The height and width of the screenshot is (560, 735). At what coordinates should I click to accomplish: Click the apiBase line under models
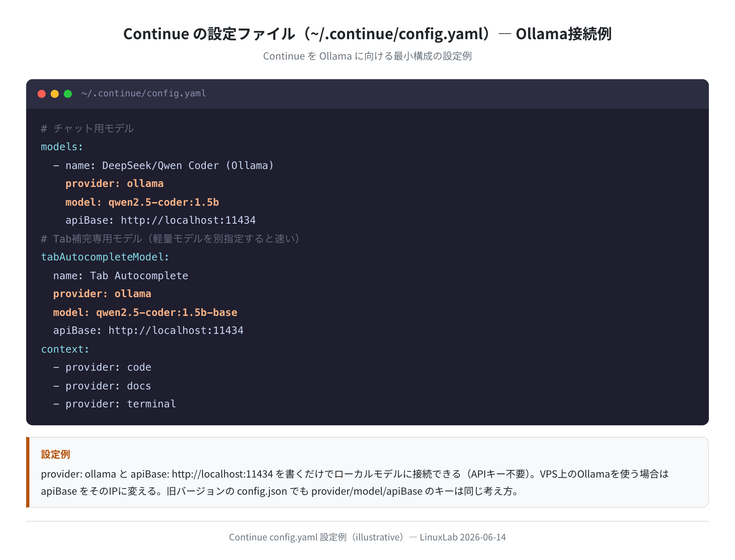[x=160, y=220]
